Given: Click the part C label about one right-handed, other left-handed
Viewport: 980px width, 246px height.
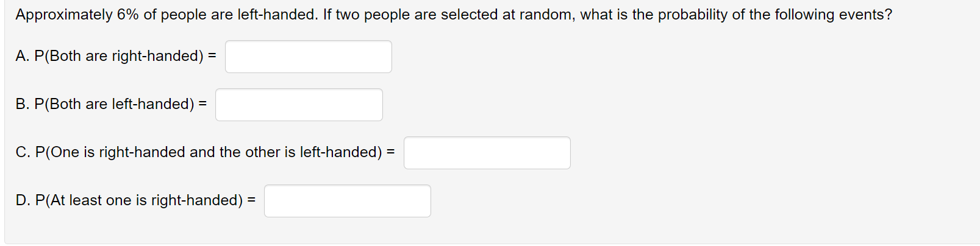Looking at the screenshot, I should (x=199, y=152).
